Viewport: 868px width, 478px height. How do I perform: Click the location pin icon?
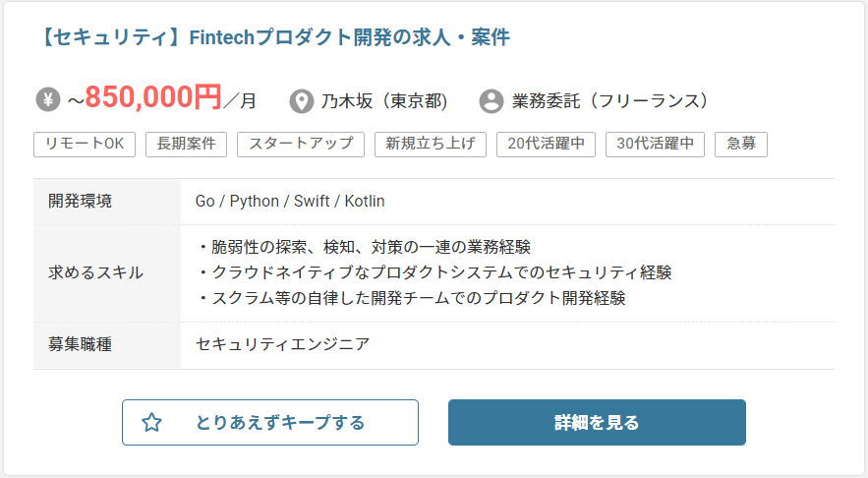coord(302,100)
